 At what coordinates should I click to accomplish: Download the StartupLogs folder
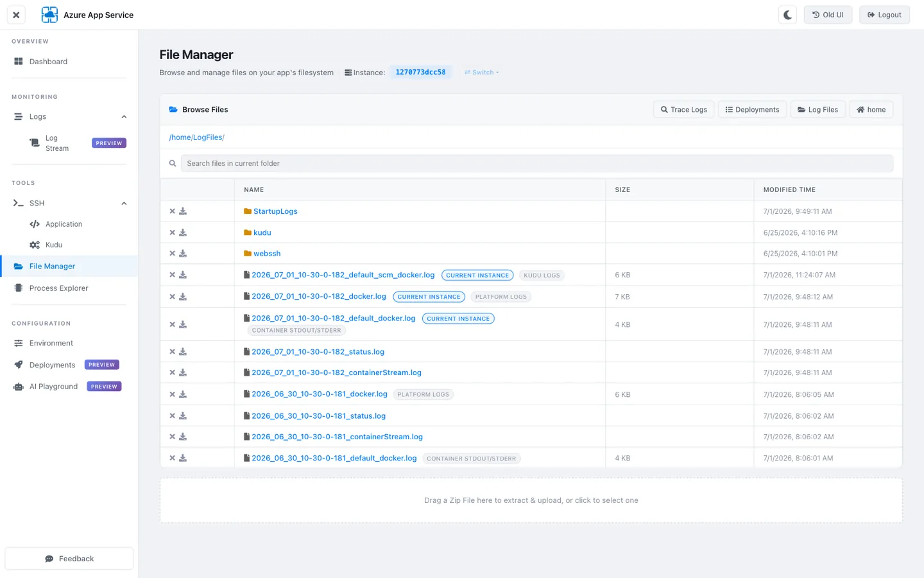[x=183, y=211]
